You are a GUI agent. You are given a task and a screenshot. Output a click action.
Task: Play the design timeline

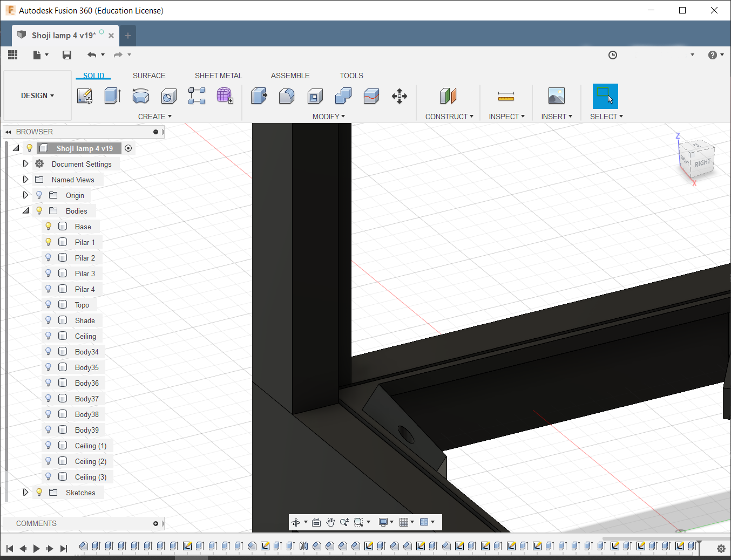[x=37, y=548]
